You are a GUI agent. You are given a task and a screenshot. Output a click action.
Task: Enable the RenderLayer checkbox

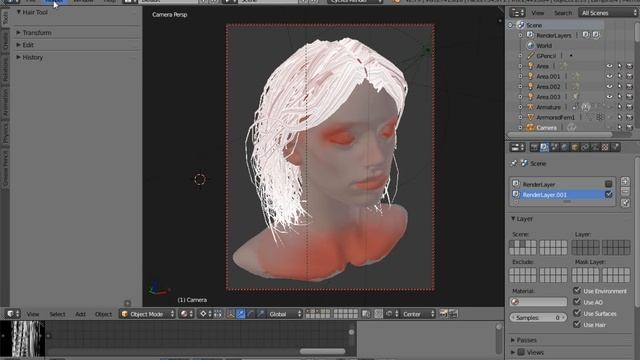(x=608, y=184)
